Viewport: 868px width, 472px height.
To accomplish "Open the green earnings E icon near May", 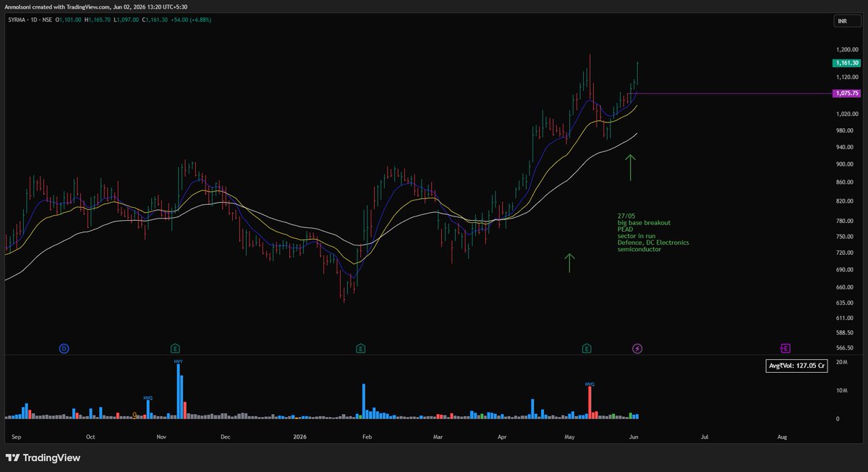I will [587, 348].
